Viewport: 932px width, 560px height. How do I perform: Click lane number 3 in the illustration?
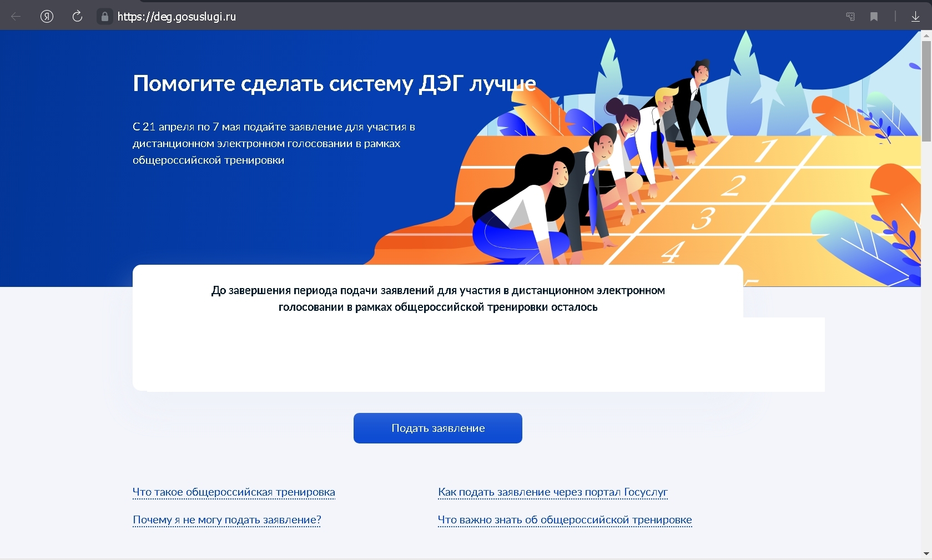703,218
